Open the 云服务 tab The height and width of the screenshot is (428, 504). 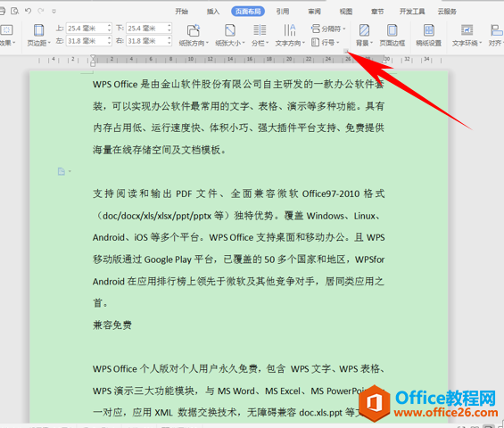point(447,12)
